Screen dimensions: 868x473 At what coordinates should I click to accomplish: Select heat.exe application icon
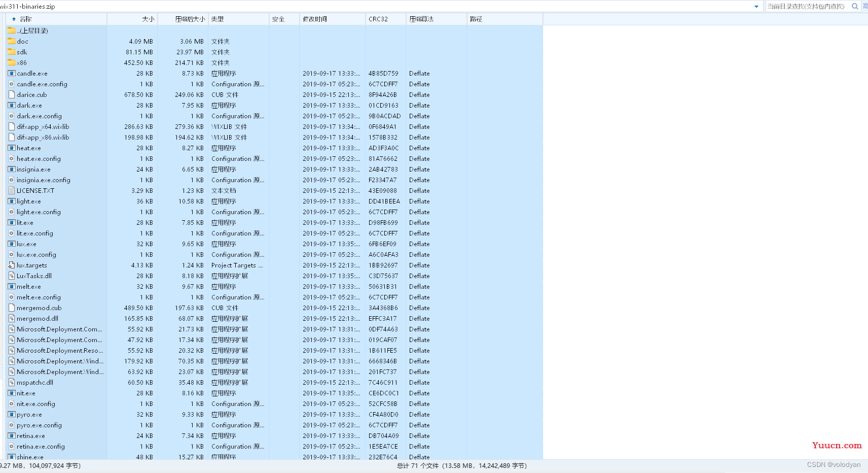(12, 148)
